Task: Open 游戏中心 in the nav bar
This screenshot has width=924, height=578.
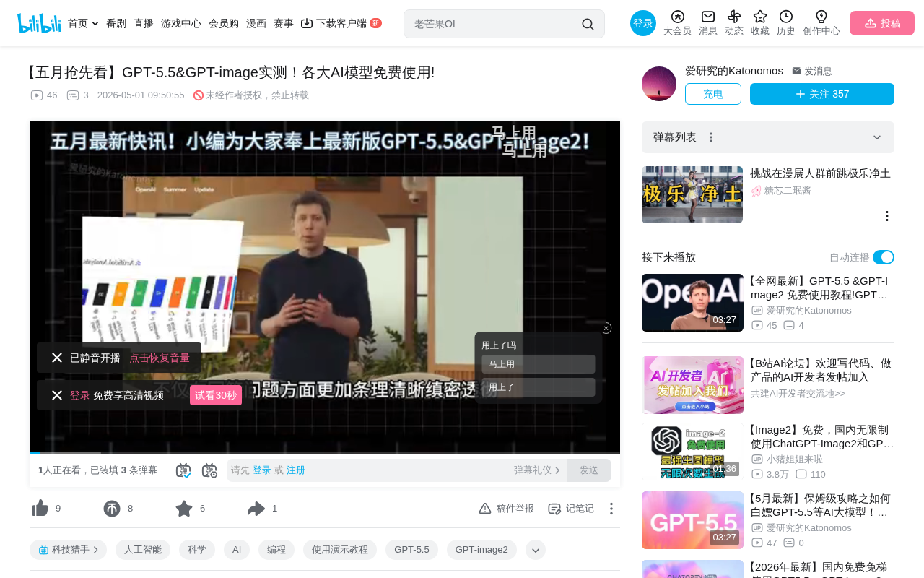Action: point(181,23)
